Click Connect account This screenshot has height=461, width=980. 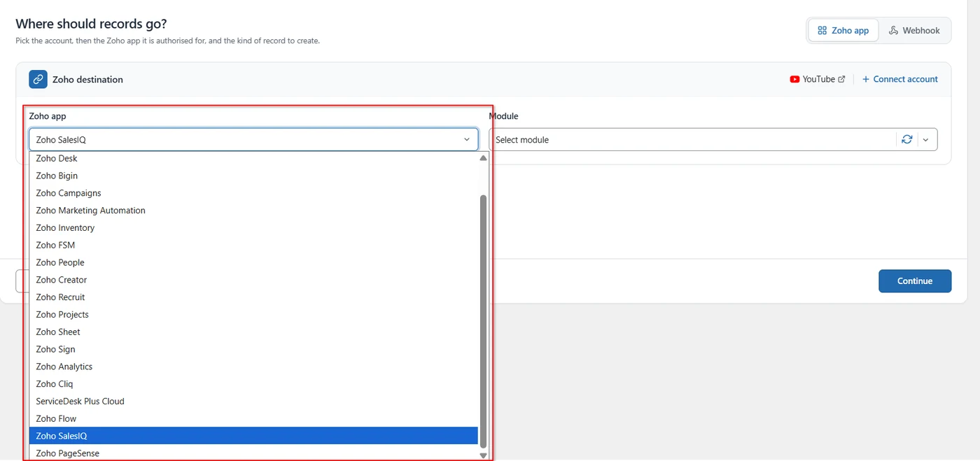(899, 79)
